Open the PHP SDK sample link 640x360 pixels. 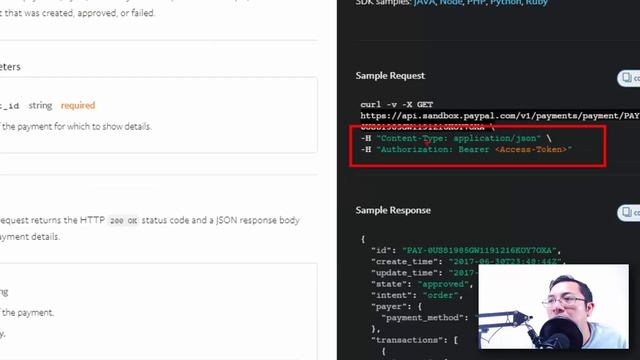point(476,2)
